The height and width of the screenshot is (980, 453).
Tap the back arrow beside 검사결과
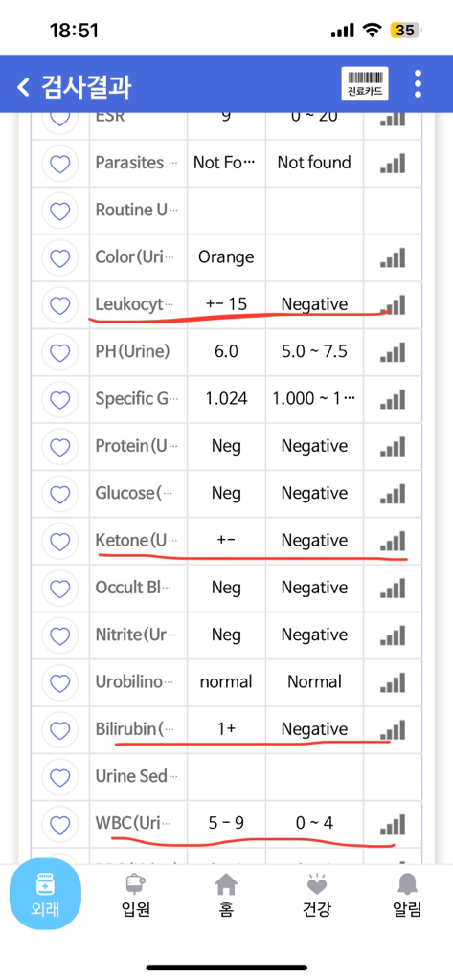[23, 86]
